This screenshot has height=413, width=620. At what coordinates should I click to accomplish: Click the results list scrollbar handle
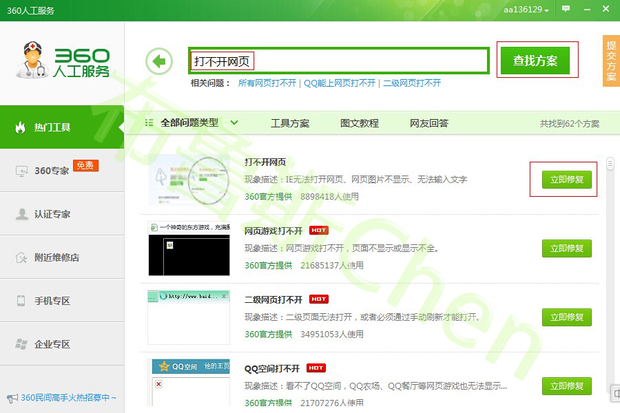pyautogui.click(x=611, y=164)
